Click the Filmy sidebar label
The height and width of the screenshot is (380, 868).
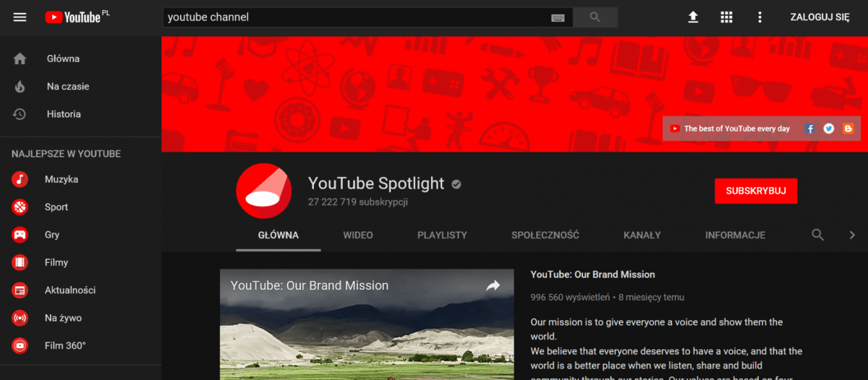coord(56,263)
